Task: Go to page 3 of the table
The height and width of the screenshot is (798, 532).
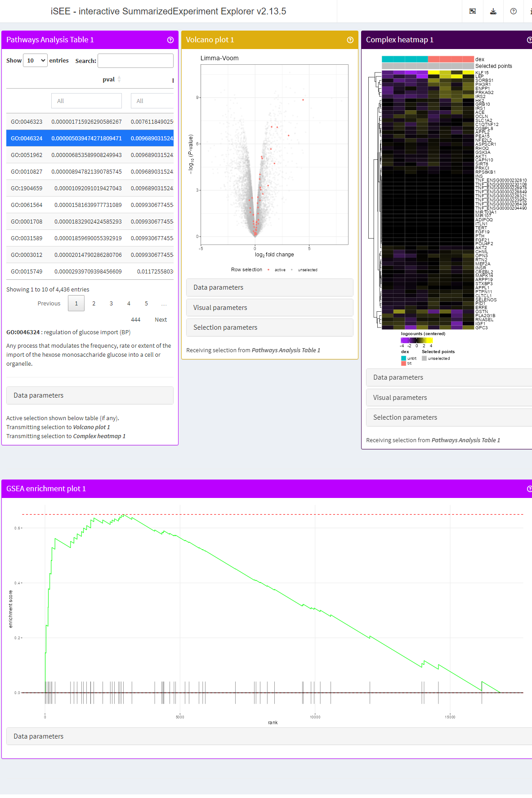Action: click(111, 304)
